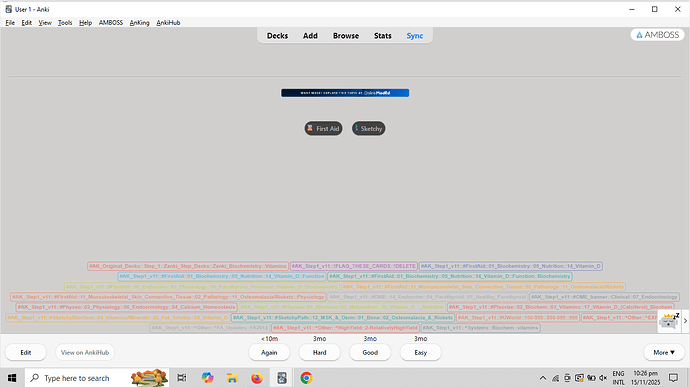Switch to Anki taskbar icon
The image size is (690, 387).
(x=282, y=378)
